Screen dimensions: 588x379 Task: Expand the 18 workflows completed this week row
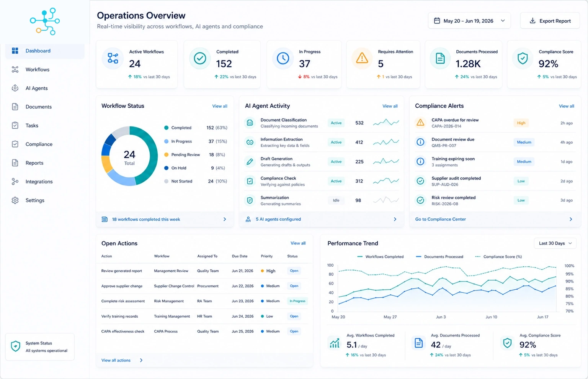(x=165, y=219)
